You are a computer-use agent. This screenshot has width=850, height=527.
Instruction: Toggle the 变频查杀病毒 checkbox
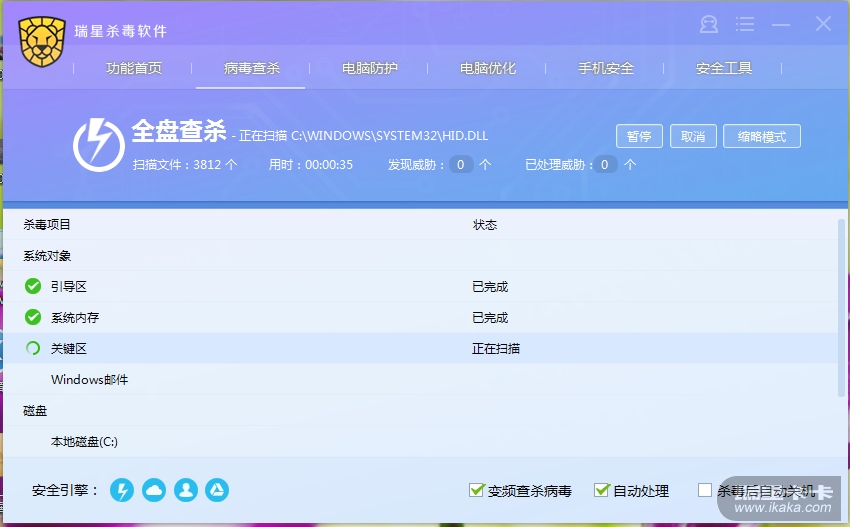click(476, 490)
